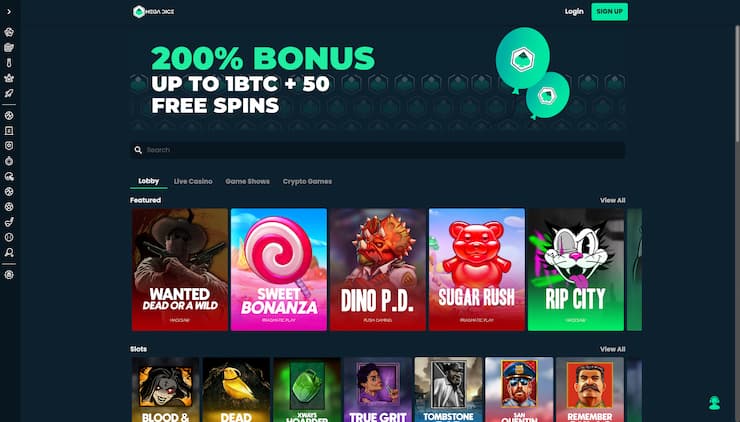Select the golf club icon in the sidebar

[9, 222]
